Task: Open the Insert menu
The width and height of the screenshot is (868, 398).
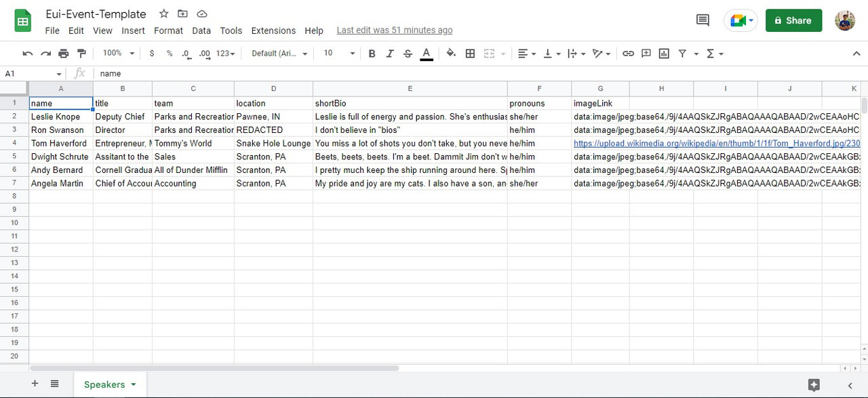Action: [133, 31]
